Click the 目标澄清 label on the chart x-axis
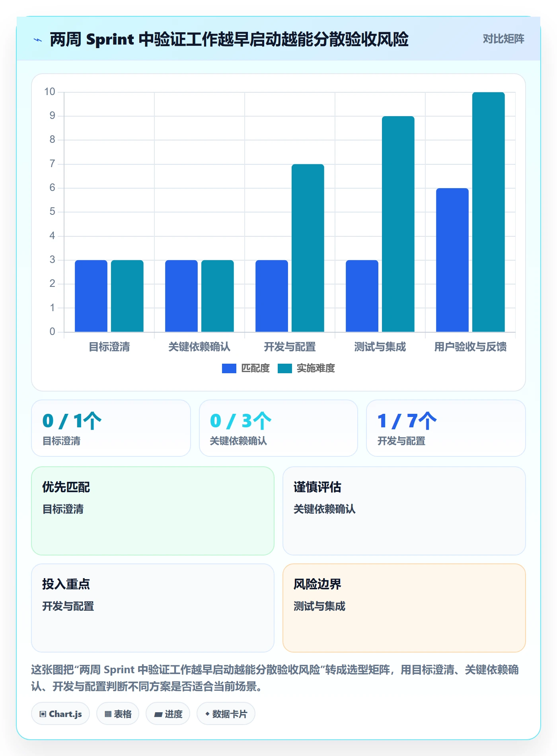Viewport: 557px width, 756px height. click(109, 347)
